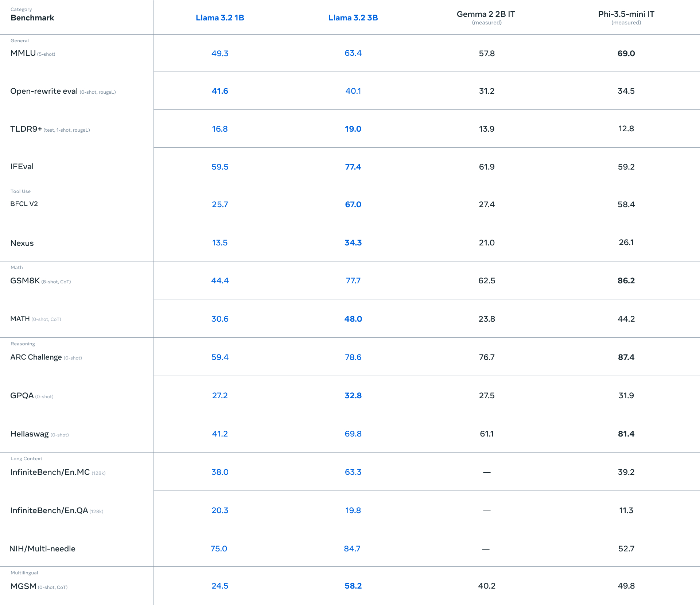
Task: Click the InfiniteBench/En.QA score 20.3
Action: 220,511
